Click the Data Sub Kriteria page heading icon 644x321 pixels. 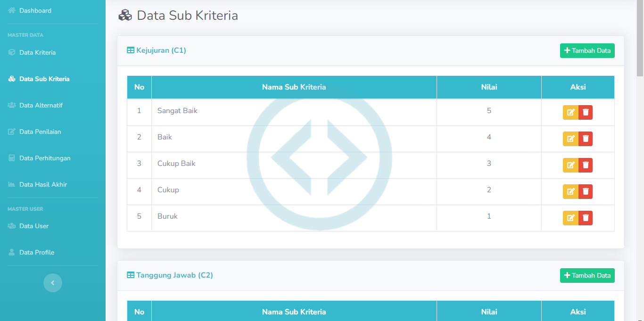point(124,15)
